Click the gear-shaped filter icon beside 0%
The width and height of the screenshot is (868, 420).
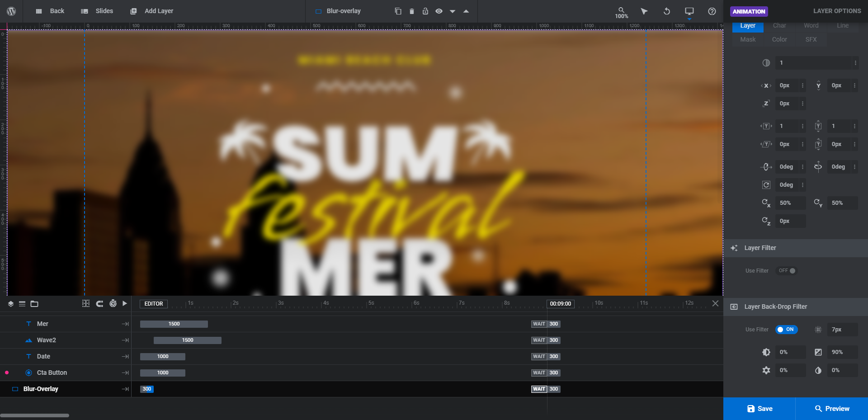766,370
